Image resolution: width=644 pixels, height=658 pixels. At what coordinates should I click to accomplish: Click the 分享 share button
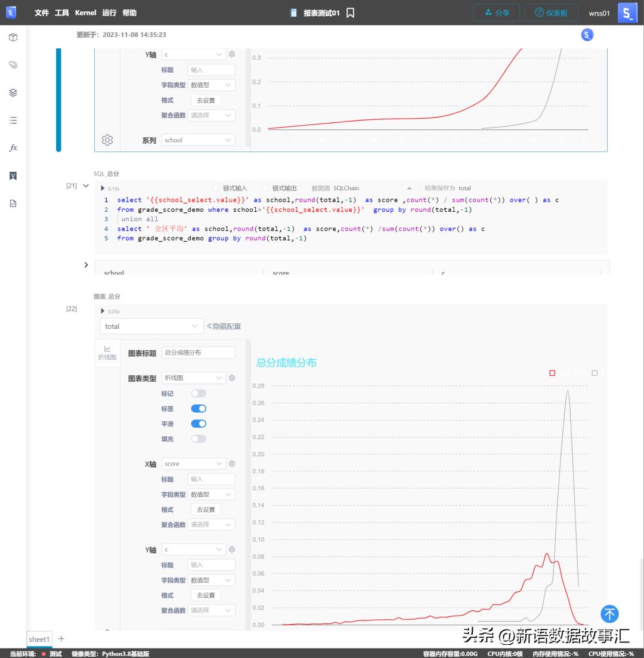coord(496,13)
